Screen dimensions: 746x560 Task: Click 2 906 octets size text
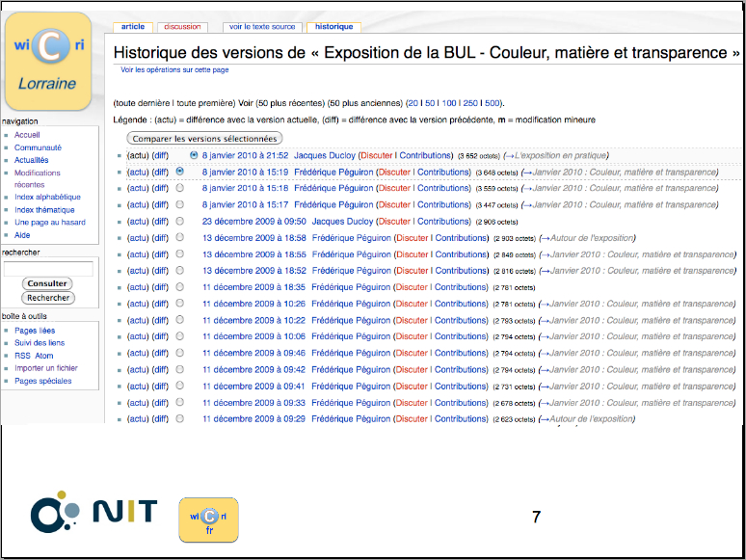pos(496,223)
